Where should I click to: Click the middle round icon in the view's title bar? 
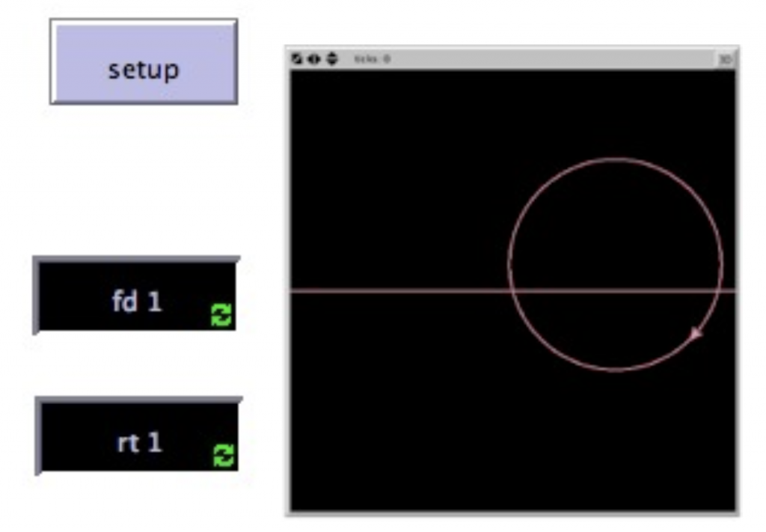314,58
